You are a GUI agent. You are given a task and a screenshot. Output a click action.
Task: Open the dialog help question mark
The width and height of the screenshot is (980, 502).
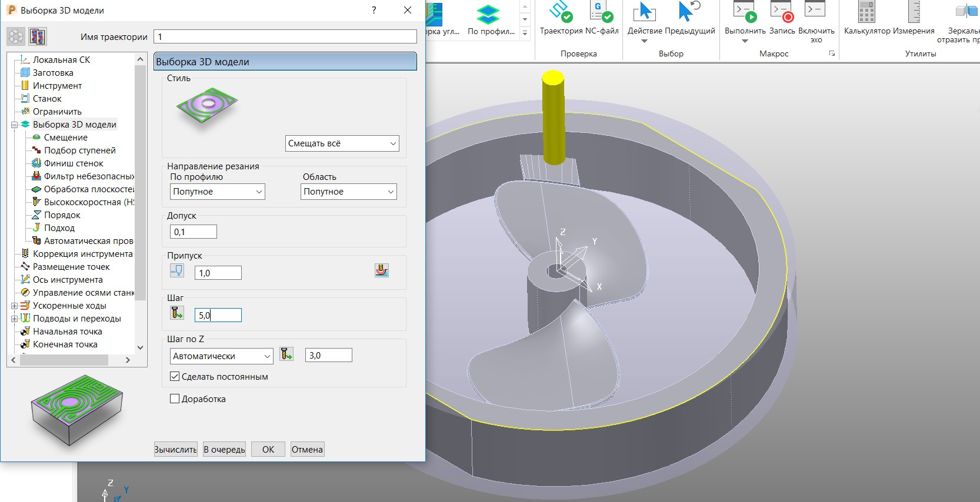tap(374, 10)
